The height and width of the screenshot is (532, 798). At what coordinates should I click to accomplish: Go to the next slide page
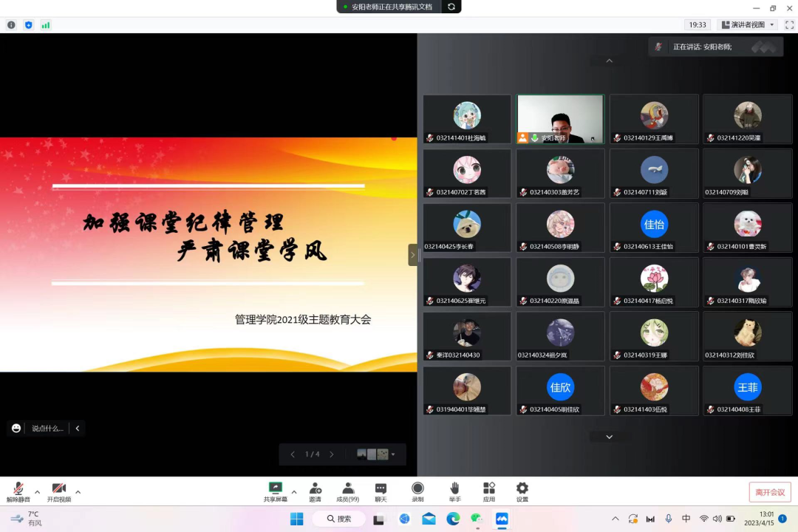tap(332, 454)
